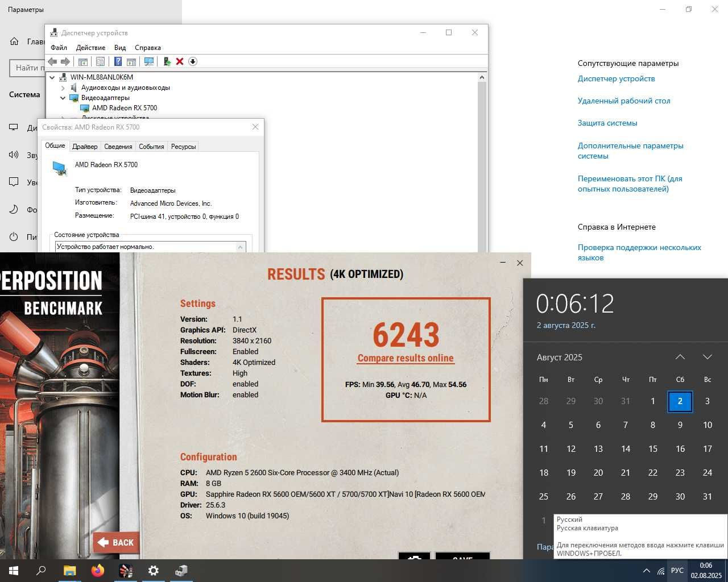Image resolution: width=728 pixels, height=582 pixels.
Task: Click device status box scroll up arrow
Action: pyautogui.click(x=241, y=247)
